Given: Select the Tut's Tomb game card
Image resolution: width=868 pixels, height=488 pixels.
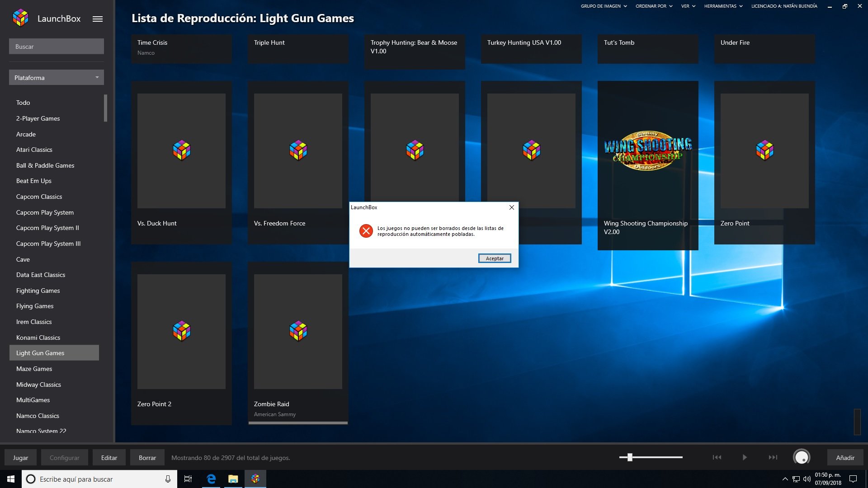Looking at the screenshot, I should pos(648,49).
